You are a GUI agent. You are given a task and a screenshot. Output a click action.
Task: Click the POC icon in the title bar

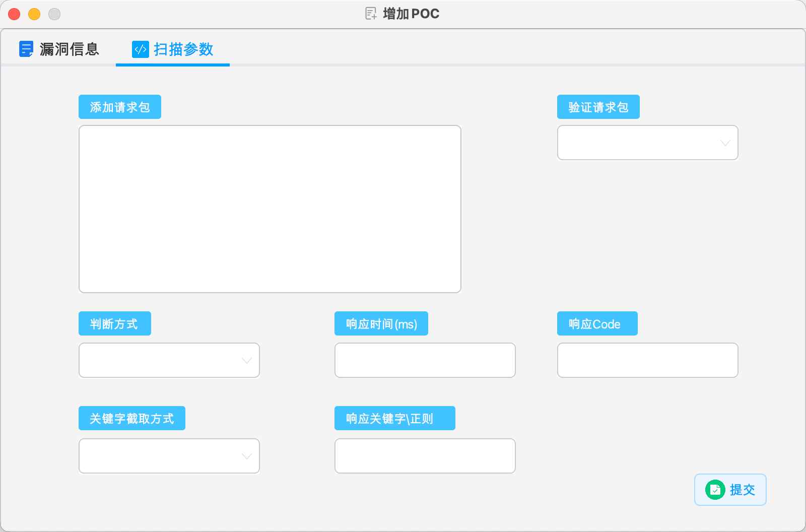tap(370, 14)
